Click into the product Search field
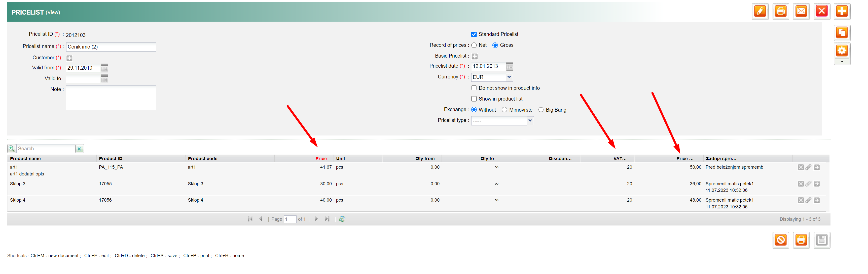This screenshot has width=868, height=274. pyautogui.click(x=46, y=149)
